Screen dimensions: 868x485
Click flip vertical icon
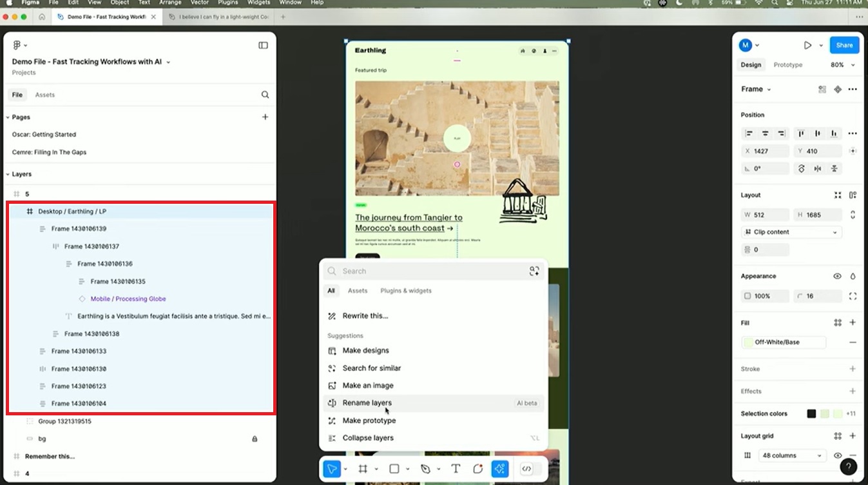pyautogui.click(x=834, y=168)
